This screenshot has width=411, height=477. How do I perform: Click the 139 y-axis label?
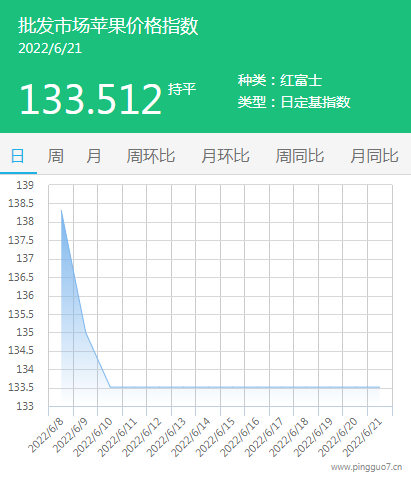25,185
